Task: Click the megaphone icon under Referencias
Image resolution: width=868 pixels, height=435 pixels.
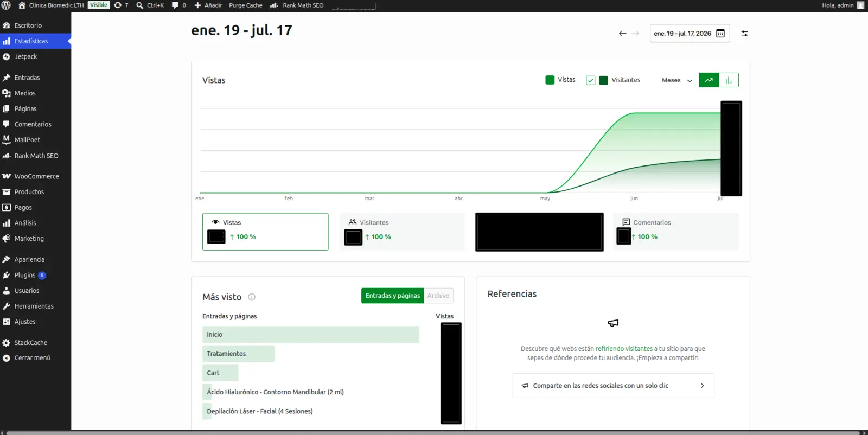Action: [613, 323]
